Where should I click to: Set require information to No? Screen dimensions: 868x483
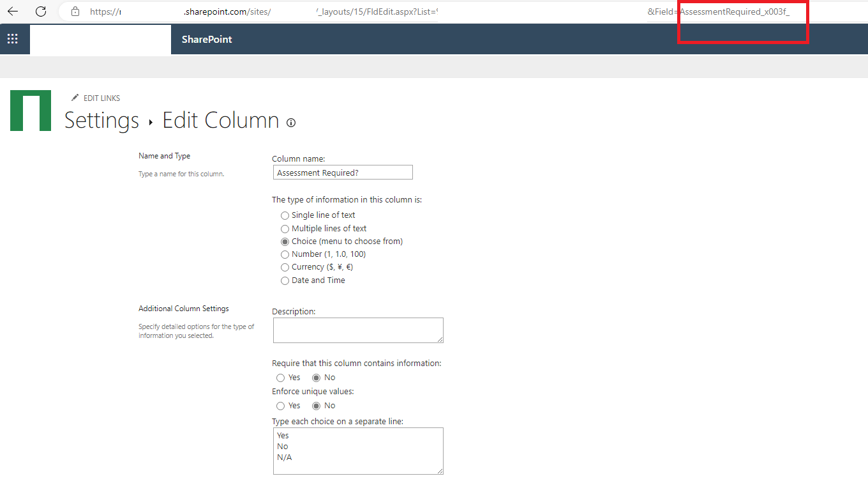point(316,378)
